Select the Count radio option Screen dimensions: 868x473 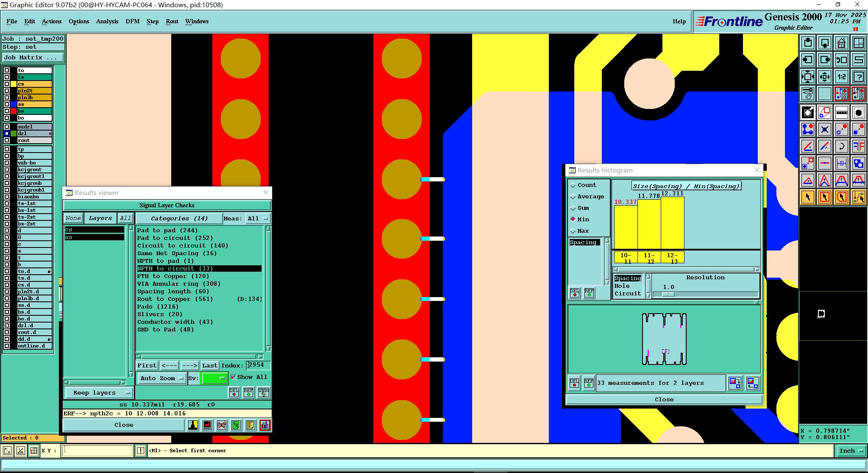(x=573, y=185)
